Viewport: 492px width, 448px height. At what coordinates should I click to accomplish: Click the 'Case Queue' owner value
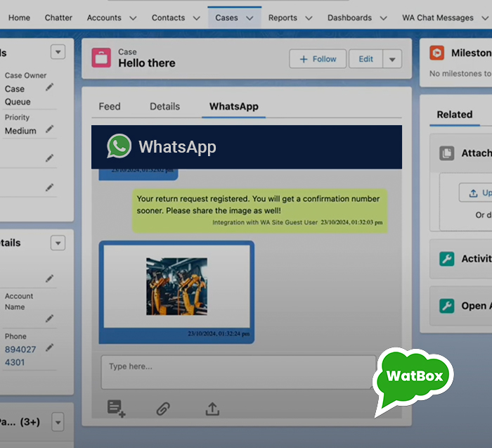pos(18,95)
